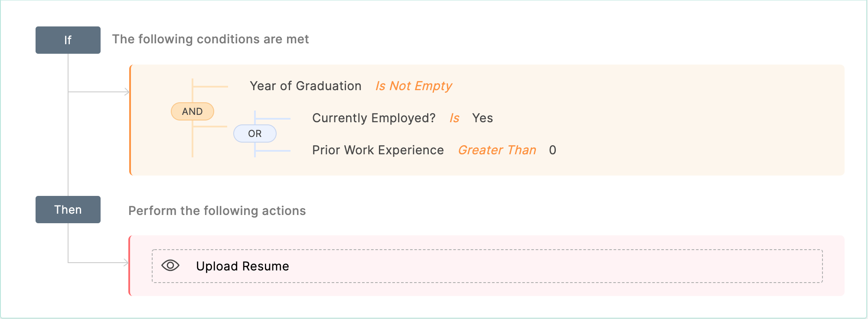Click The following conditions are met heading
The height and width of the screenshot is (319, 868).
tap(210, 39)
